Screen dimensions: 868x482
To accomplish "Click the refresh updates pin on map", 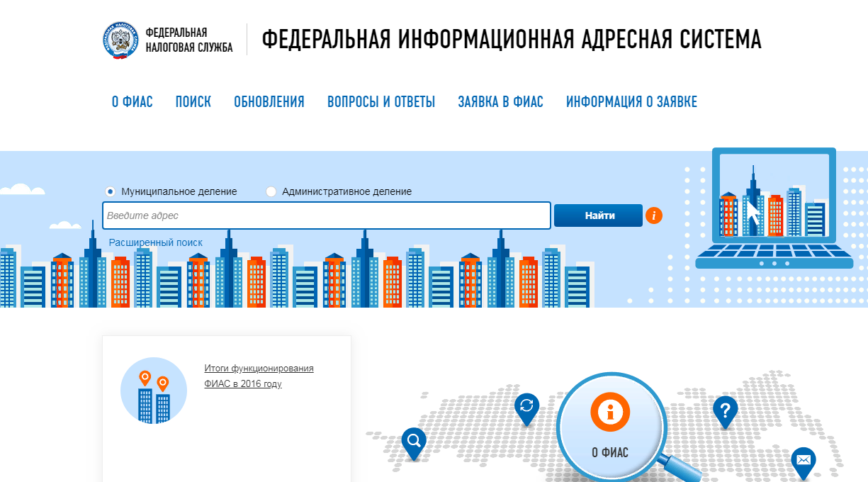I will pos(526,407).
